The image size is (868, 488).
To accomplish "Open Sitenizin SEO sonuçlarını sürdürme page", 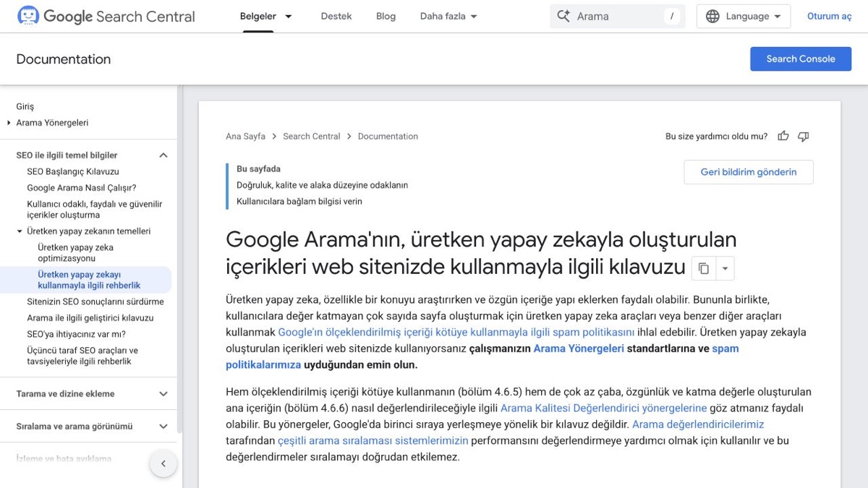I will [95, 301].
